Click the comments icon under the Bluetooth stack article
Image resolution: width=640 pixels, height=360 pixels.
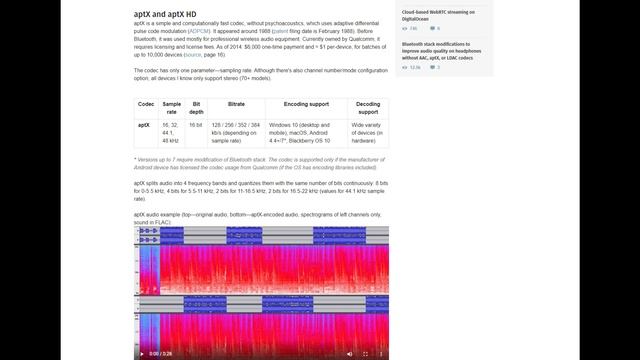(x=432, y=67)
